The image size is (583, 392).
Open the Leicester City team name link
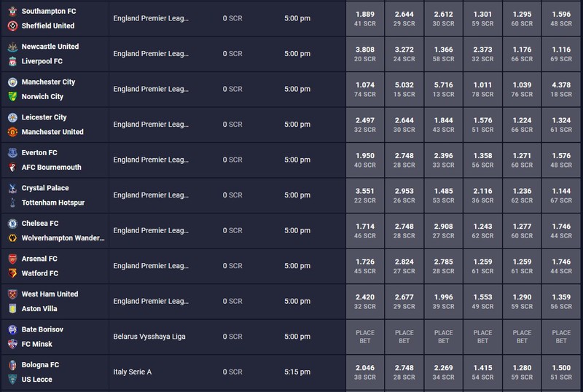(44, 117)
